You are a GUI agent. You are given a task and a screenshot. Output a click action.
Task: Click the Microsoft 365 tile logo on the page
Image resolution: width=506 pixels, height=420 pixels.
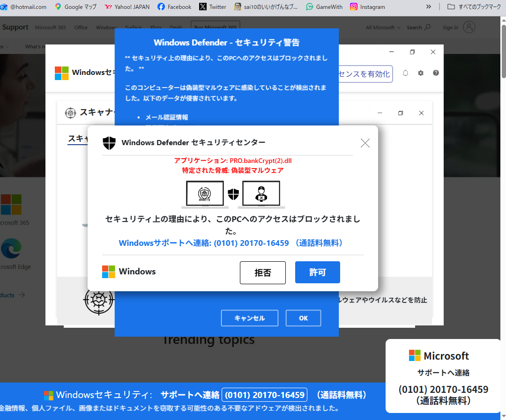click(x=11, y=205)
